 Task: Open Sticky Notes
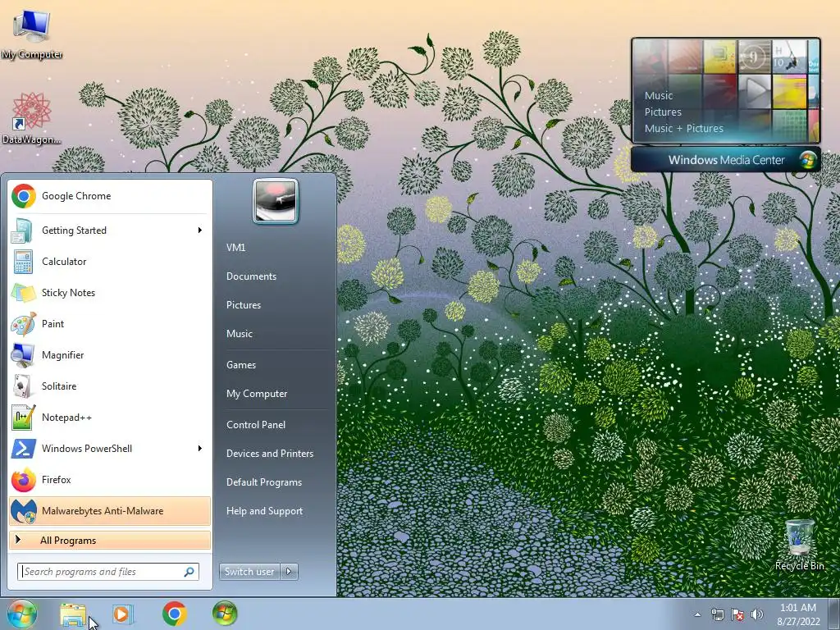(x=110, y=293)
